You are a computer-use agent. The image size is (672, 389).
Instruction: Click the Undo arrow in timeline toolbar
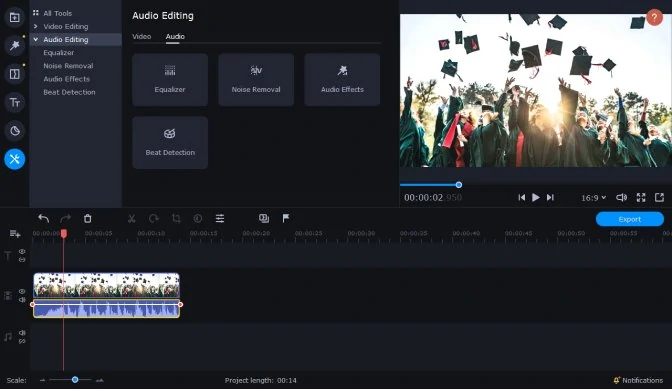pyautogui.click(x=43, y=218)
